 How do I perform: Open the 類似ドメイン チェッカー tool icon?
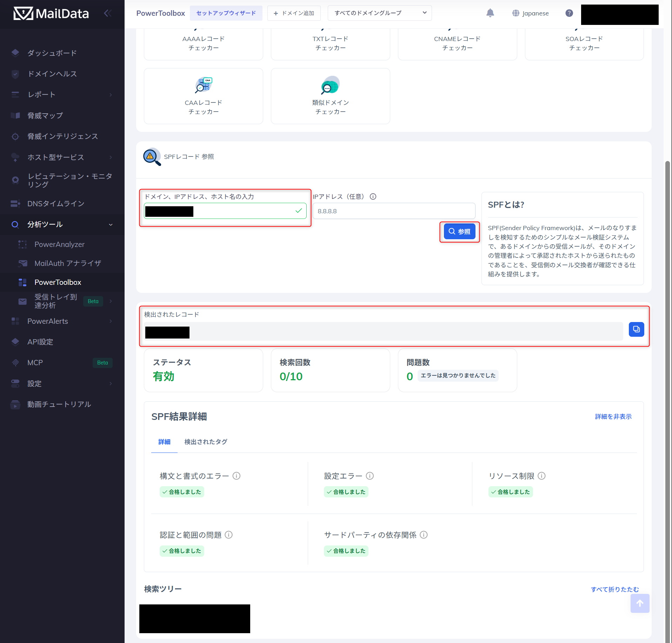[x=330, y=85]
